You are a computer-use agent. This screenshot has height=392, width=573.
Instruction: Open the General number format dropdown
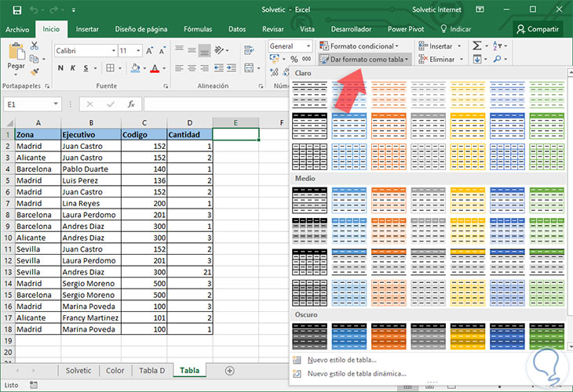[310, 46]
